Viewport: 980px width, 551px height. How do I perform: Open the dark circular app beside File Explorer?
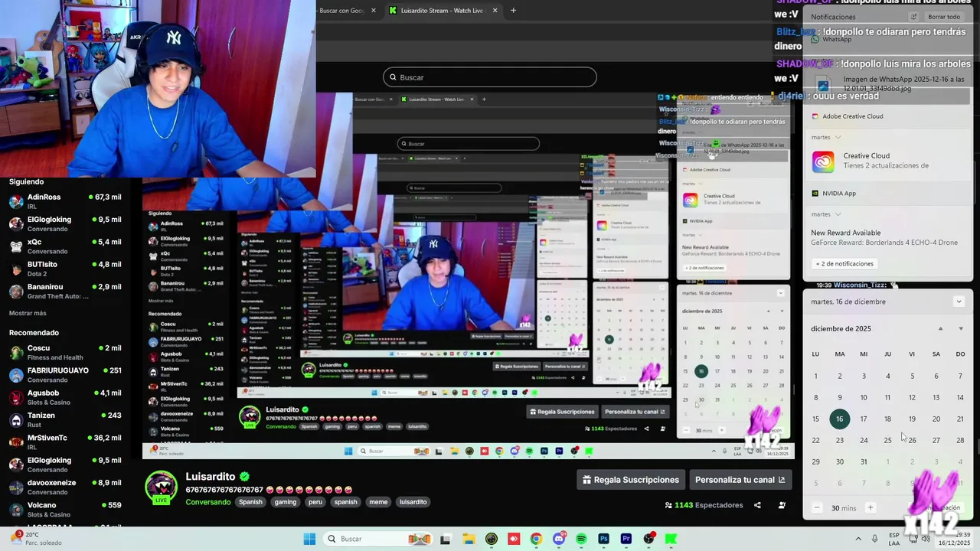(x=492, y=539)
